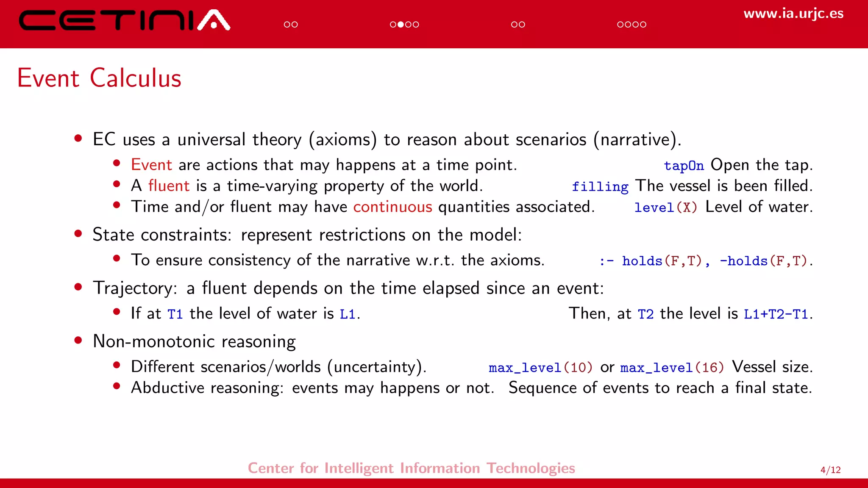Click the filling code term

pos(600,187)
